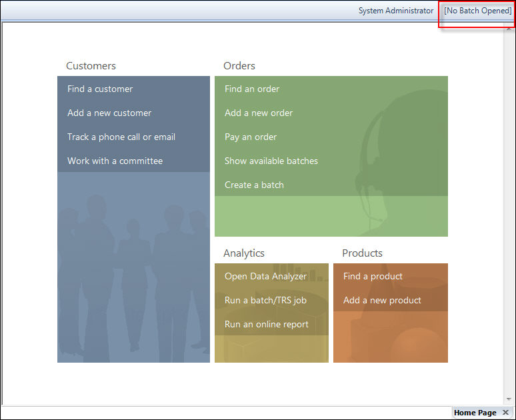The height and width of the screenshot is (420, 516).
Task: Open Find a product link
Action: pos(373,277)
